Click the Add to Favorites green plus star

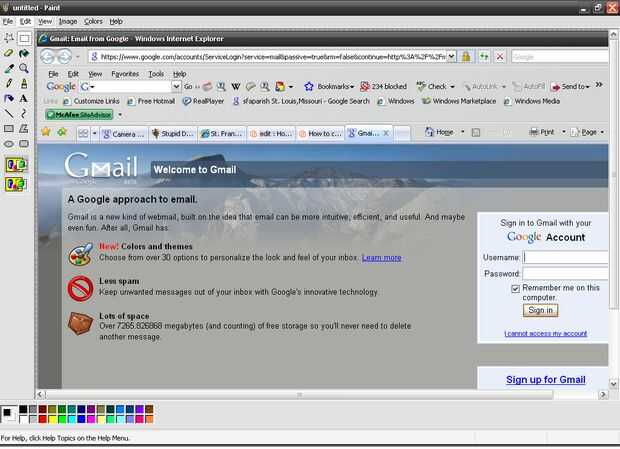62,132
